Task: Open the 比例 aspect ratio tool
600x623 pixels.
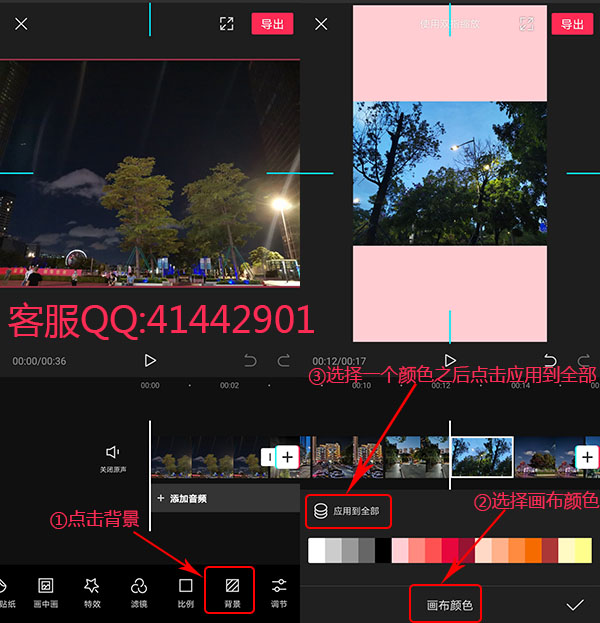Action: [186, 594]
